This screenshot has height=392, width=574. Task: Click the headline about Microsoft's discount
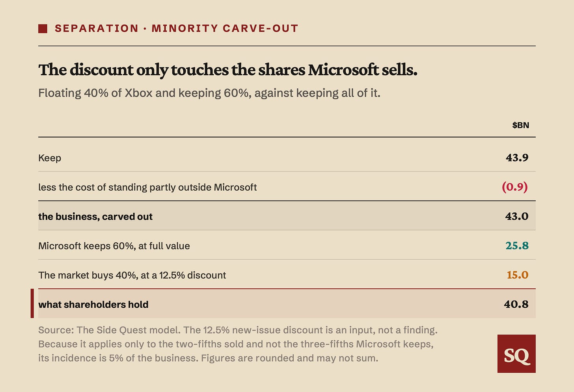[228, 70]
